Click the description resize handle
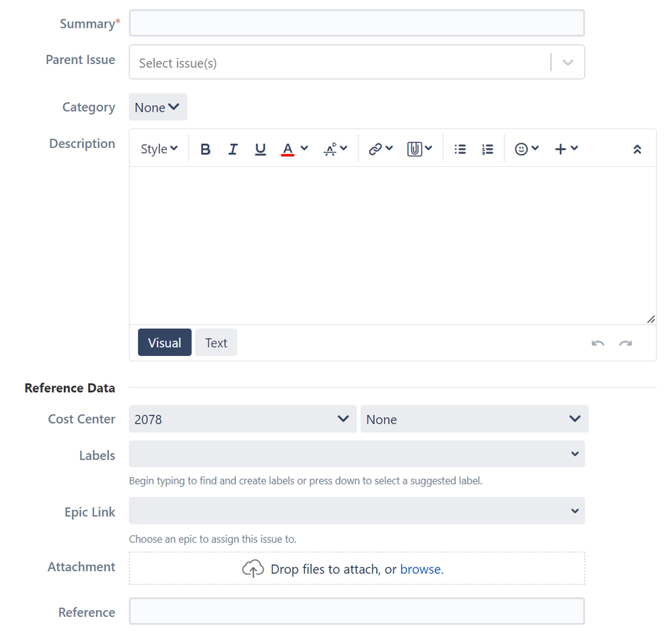The width and height of the screenshot is (672, 631). (x=651, y=320)
